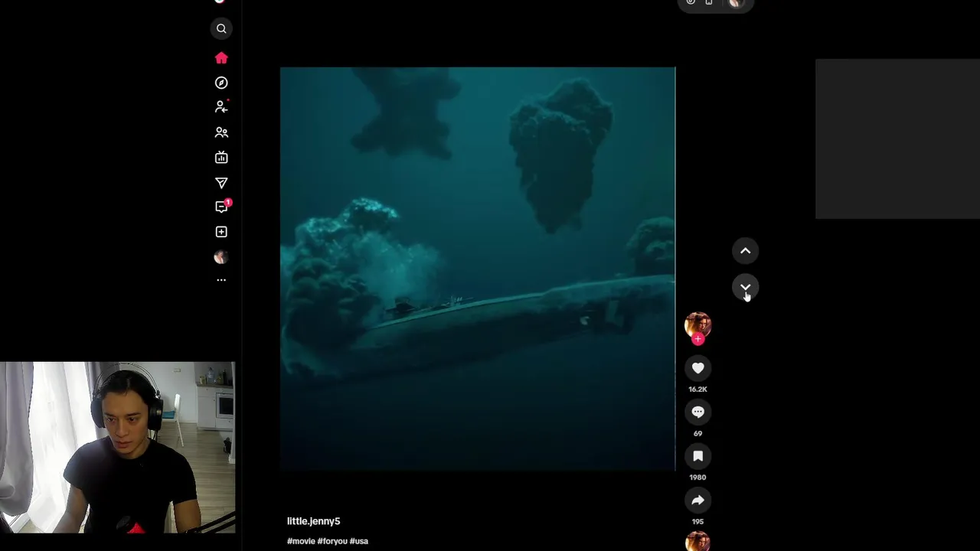Open the More three-dots menu

coord(221,280)
